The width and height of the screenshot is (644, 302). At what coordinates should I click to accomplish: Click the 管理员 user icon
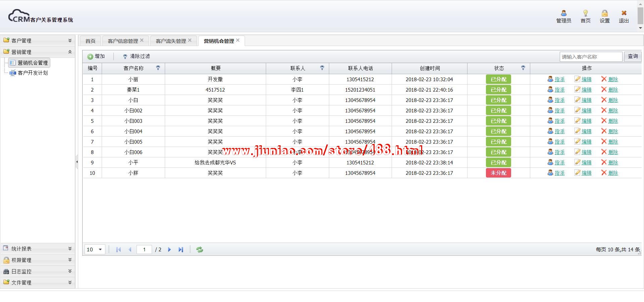[x=563, y=13]
